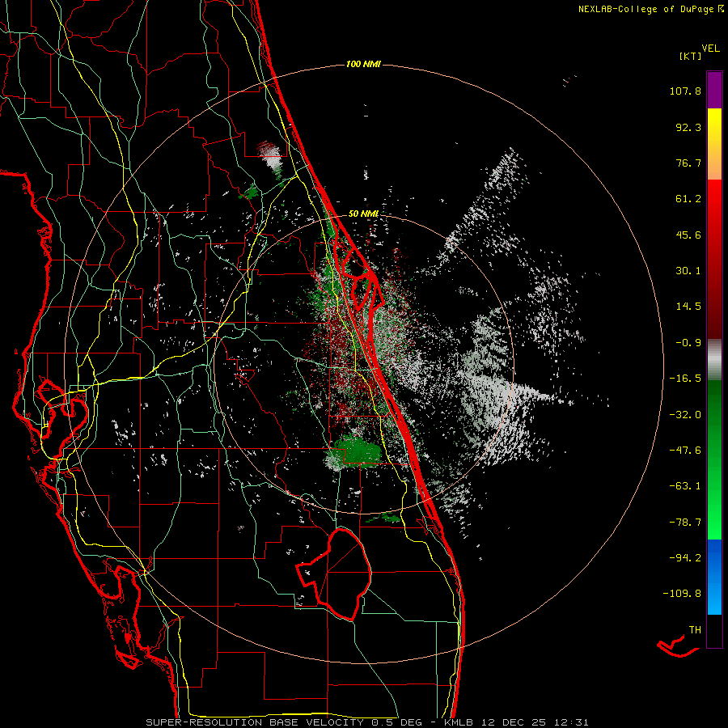Click the 100 NMI range ring label
The image size is (728, 728).
[x=363, y=64]
